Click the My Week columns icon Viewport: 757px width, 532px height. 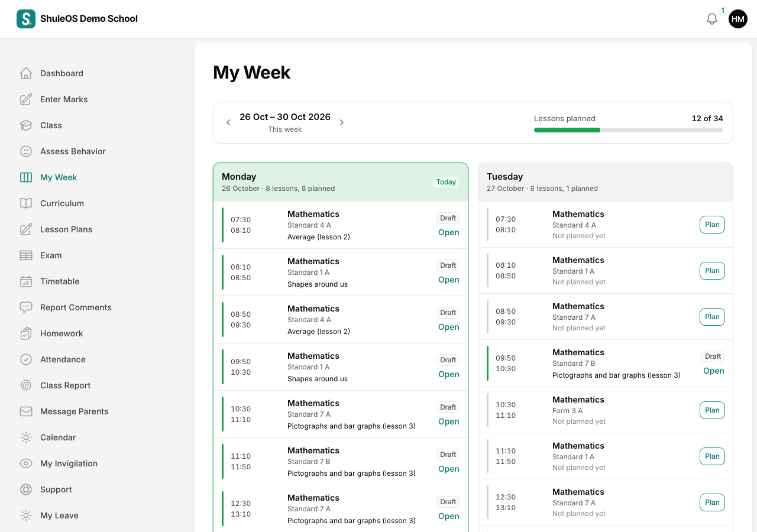pos(26,177)
